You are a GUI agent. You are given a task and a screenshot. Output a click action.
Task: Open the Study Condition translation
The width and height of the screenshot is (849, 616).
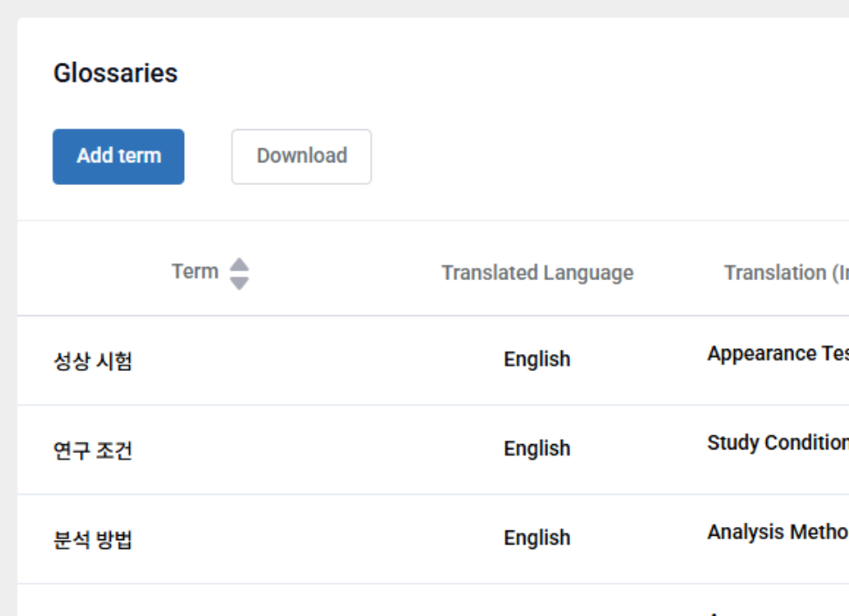777,443
